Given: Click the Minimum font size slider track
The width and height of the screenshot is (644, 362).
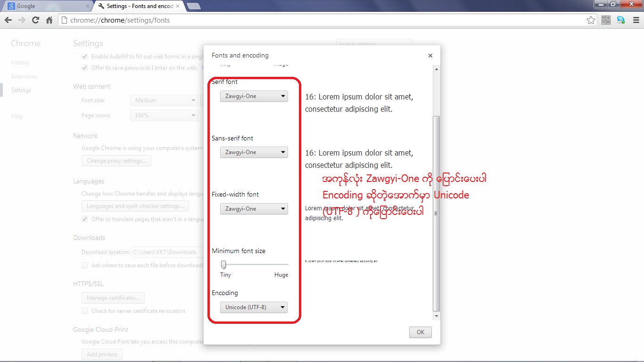Looking at the screenshot, I should click(x=255, y=264).
